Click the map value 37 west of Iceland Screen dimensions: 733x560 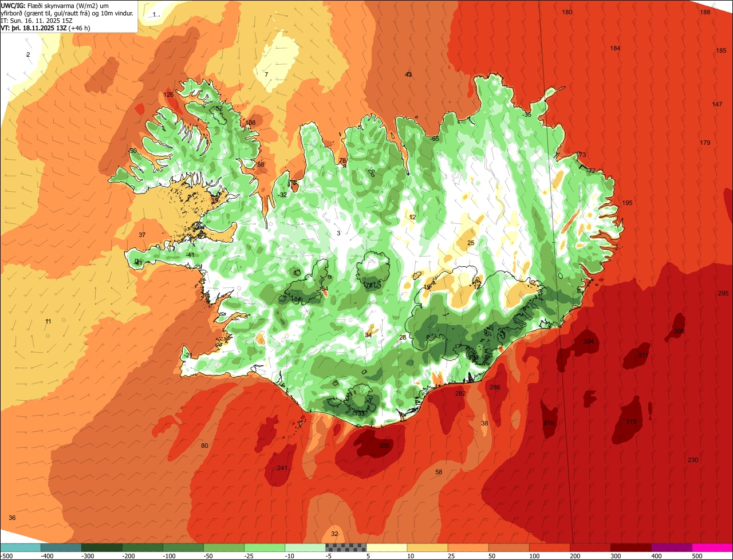(142, 235)
